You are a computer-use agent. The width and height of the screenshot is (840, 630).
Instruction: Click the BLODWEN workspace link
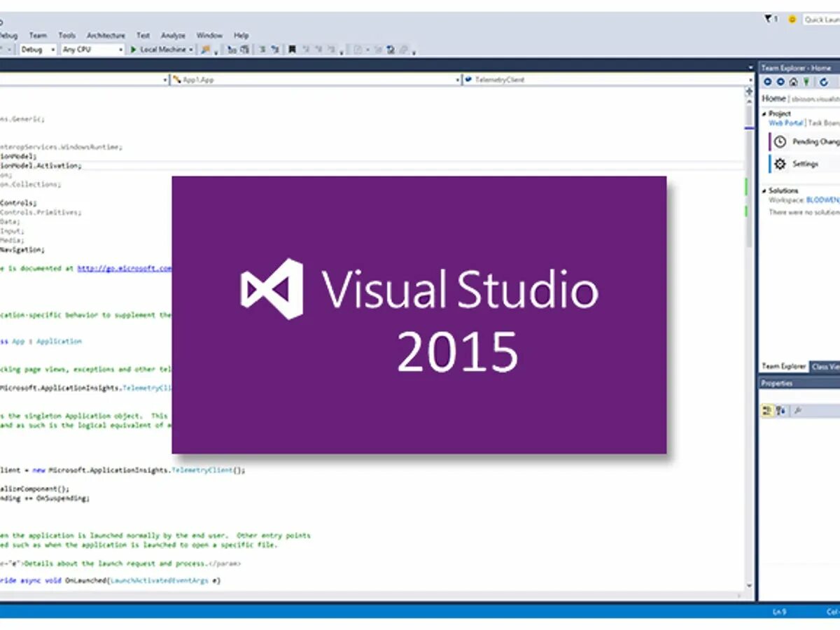click(822, 200)
